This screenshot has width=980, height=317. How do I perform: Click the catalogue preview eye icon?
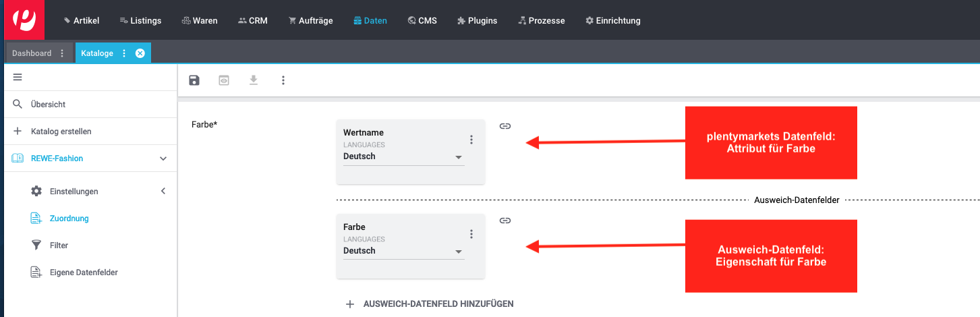point(224,80)
